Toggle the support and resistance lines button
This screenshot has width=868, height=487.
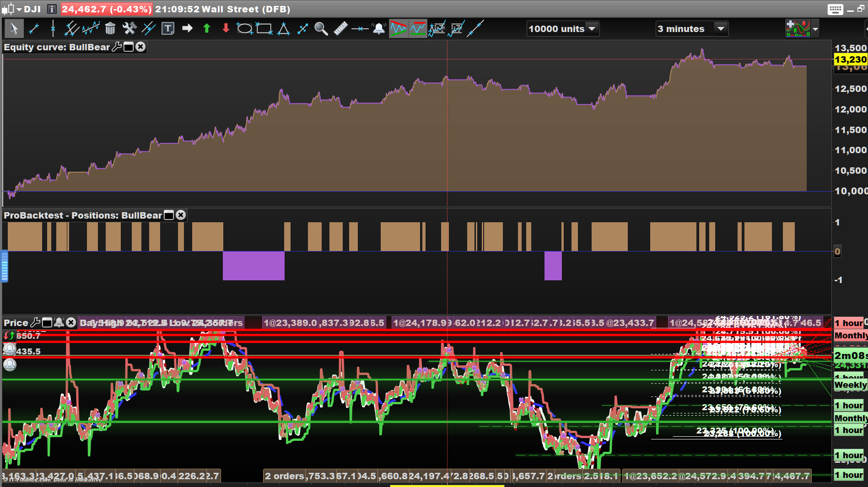(x=417, y=29)
